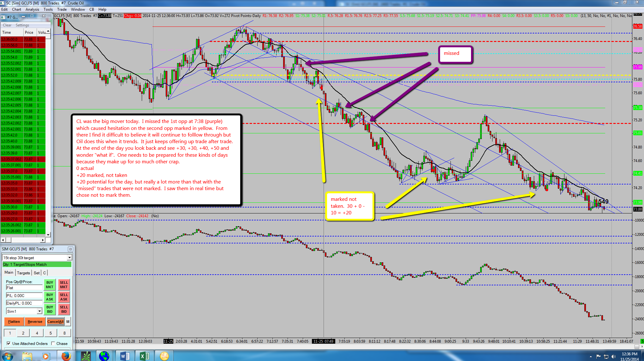Click the Volume column header
644x361 pixels.
click(41, 32)
